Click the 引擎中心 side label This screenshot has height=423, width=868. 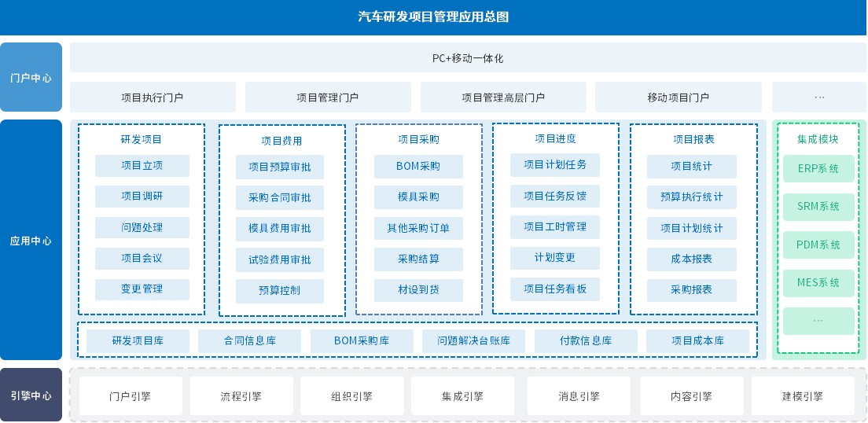coord(31,395)
